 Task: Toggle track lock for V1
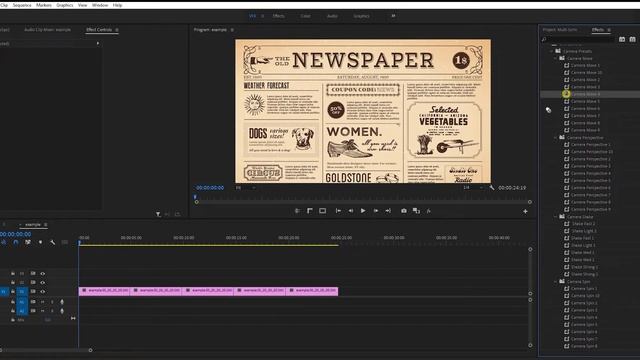[x=13, y=291]
